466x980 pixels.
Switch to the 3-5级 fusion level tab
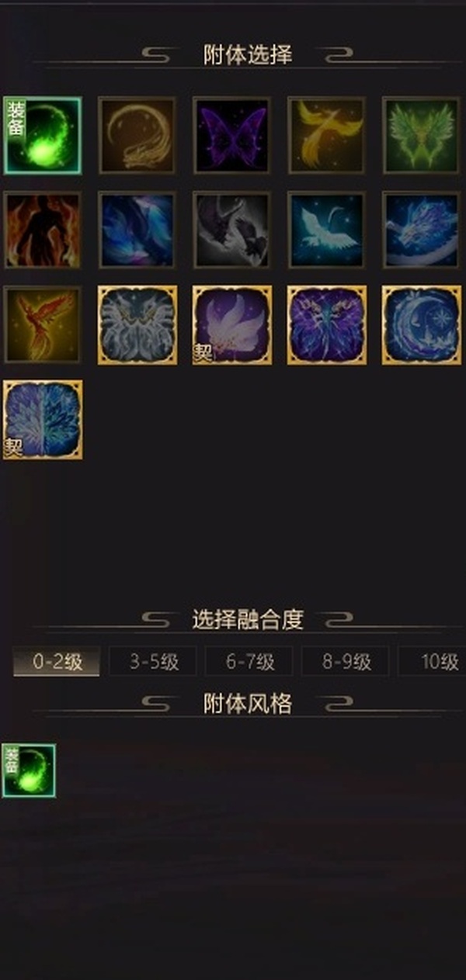153,662
